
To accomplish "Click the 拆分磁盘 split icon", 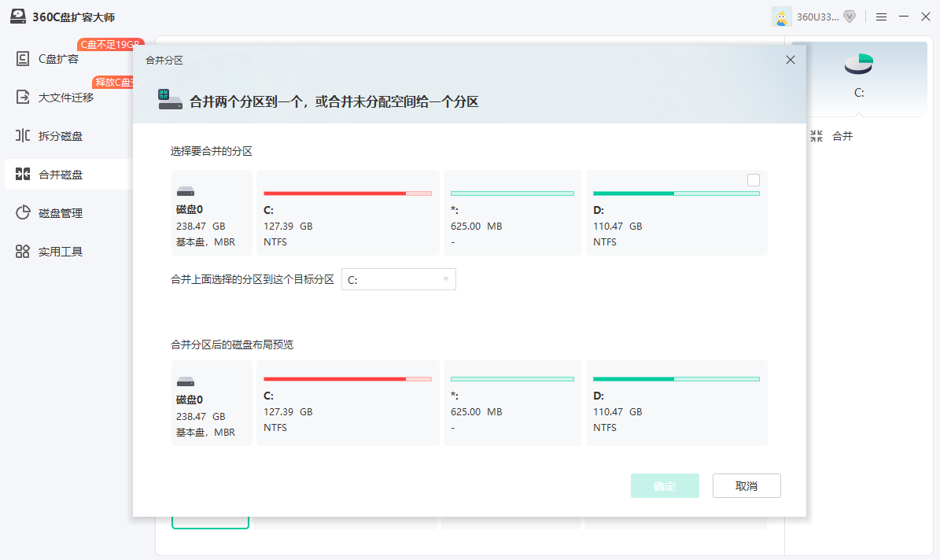I will click(x=23, y=136).
